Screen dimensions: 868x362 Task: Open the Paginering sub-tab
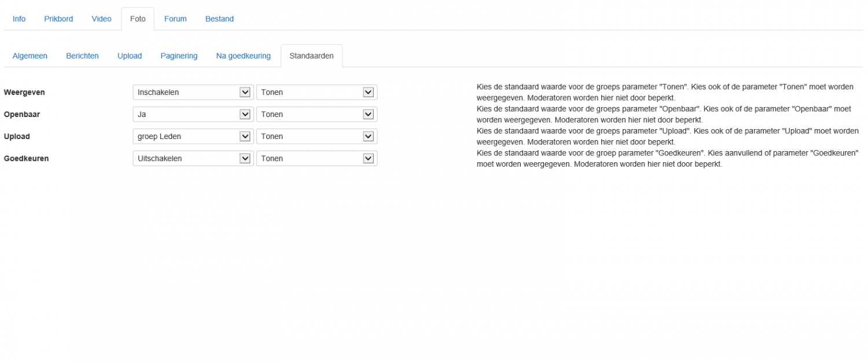pyautogui.click(x=179, y=56)
